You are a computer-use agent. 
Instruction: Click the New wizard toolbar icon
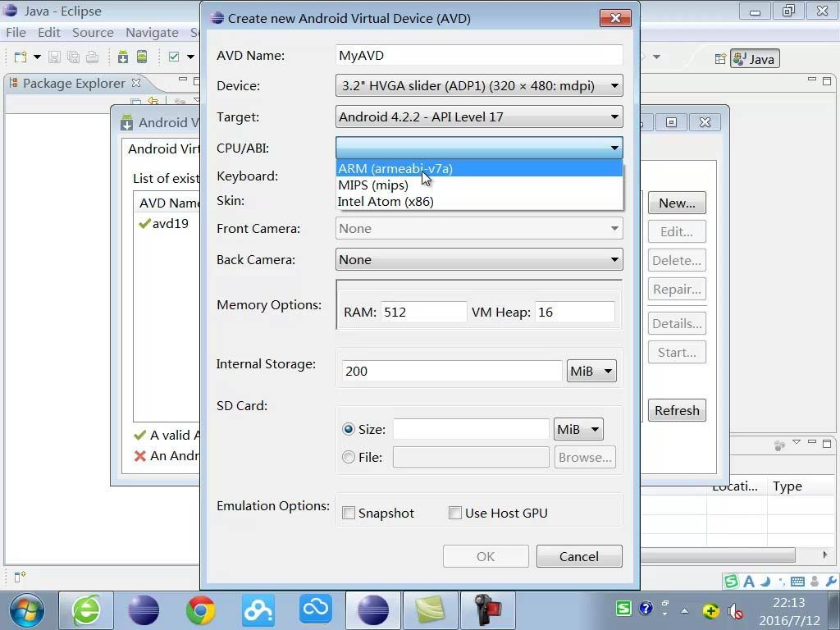21,57
